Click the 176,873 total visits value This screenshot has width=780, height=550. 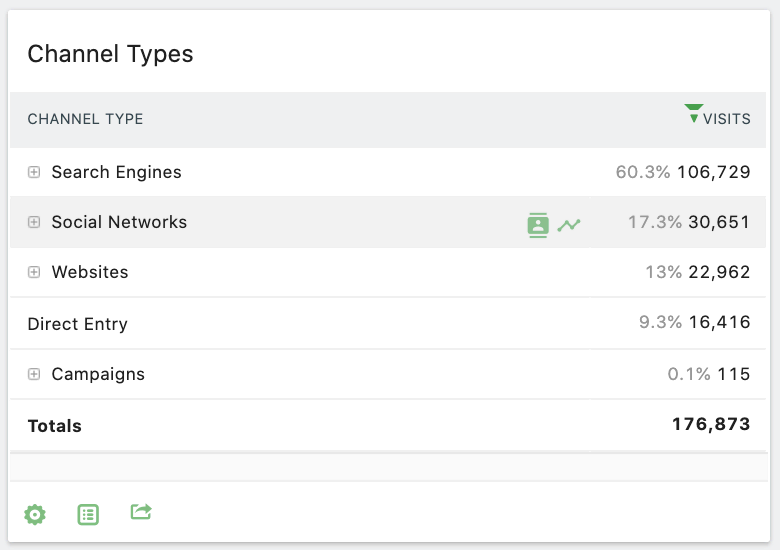click(711, 424)
